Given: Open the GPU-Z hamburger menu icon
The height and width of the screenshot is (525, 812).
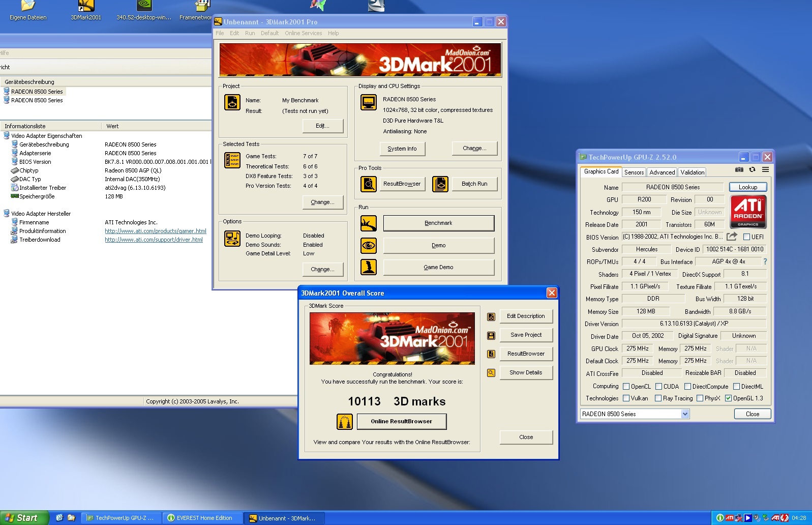Looking at the screenshot, I should (x=765, y=169).
